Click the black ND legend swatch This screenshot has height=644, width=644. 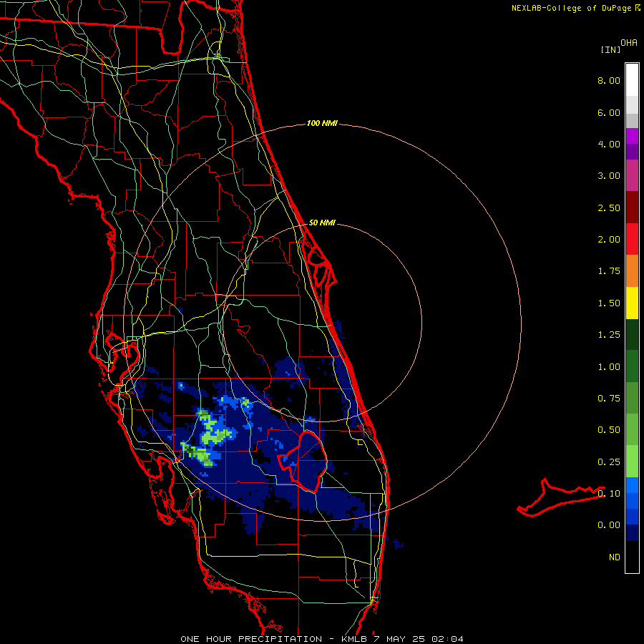[632, 557]
